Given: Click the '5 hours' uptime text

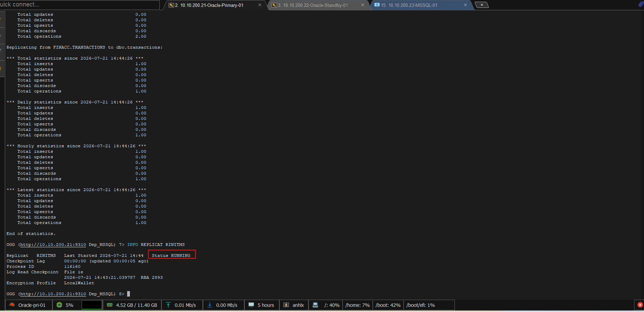Looking at the screenshot, I should click(x=266, y=305).
